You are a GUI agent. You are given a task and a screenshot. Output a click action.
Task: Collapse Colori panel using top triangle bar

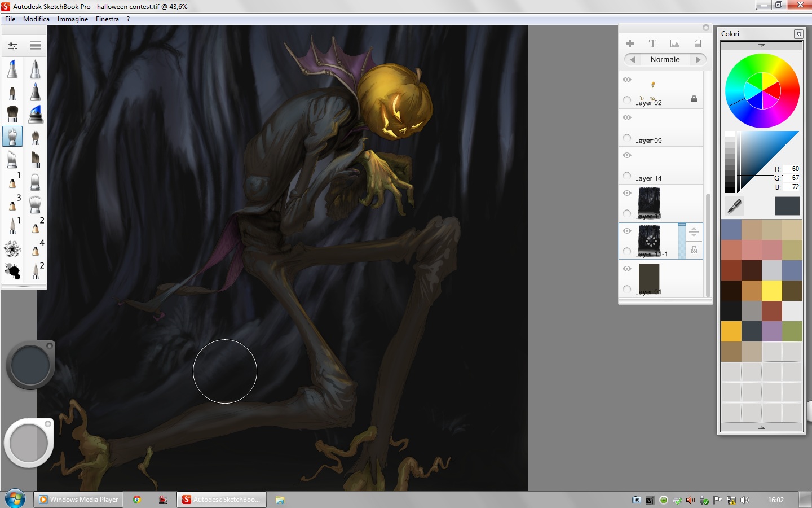[761, 45]
